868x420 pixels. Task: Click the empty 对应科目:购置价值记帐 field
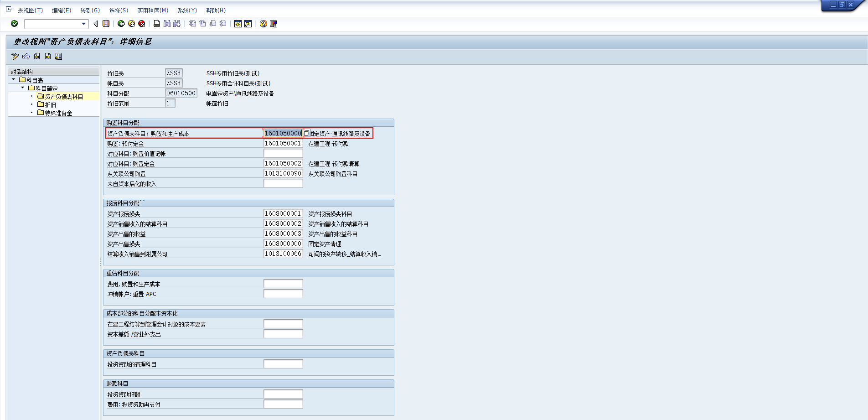coord(283,153)
